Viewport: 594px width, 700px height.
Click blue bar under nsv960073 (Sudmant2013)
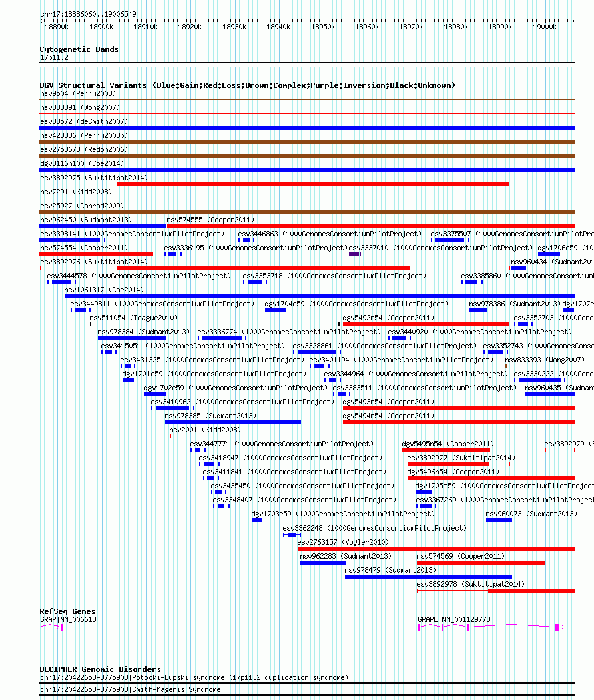point(499,520)
